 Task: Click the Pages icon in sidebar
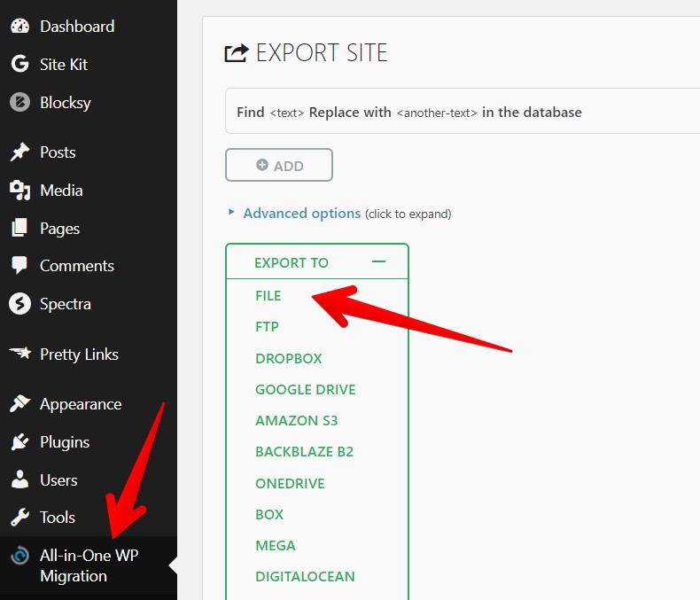[19, 228]
